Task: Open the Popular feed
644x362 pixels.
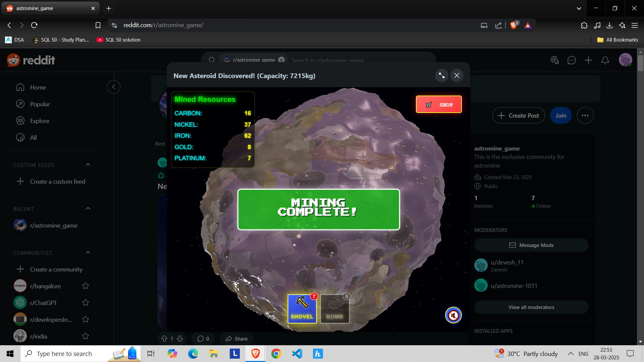Action: [x=40, y=104]
